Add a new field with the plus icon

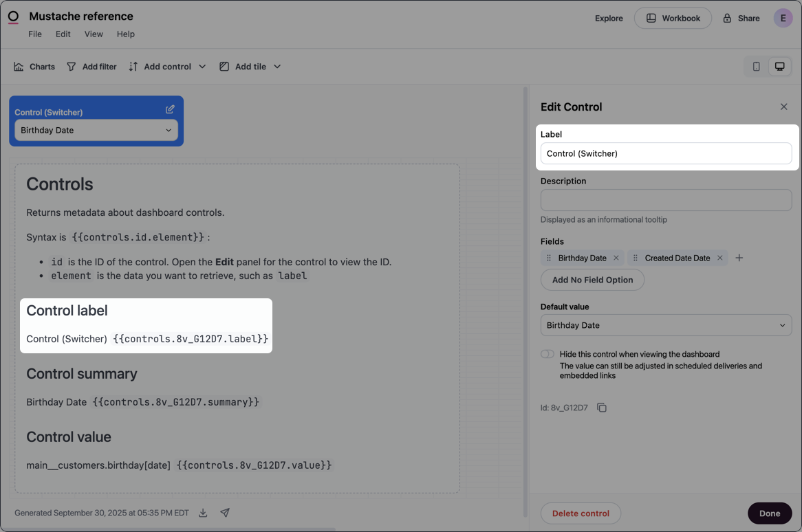(x=739, y=257)
